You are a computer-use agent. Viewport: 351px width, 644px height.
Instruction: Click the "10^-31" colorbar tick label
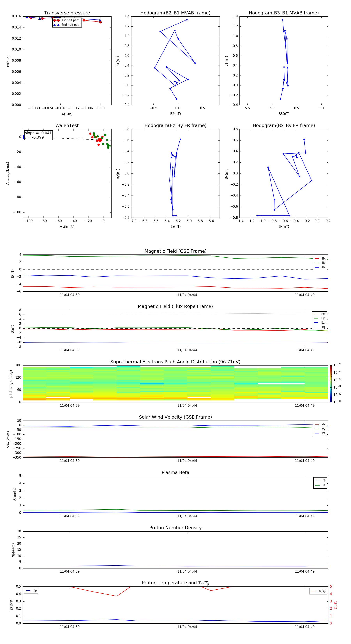[x=337, y=402]
